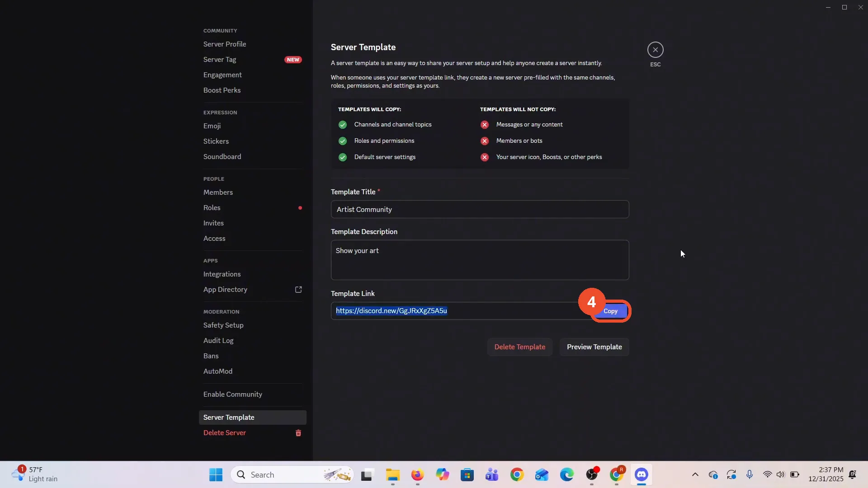Open Discord from the taskbar
The image size is (868, 488).
(641, 474)
